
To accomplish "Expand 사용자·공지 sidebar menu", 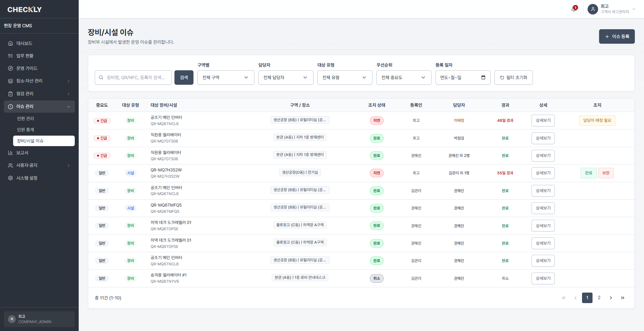I will [x=39, y=165].
